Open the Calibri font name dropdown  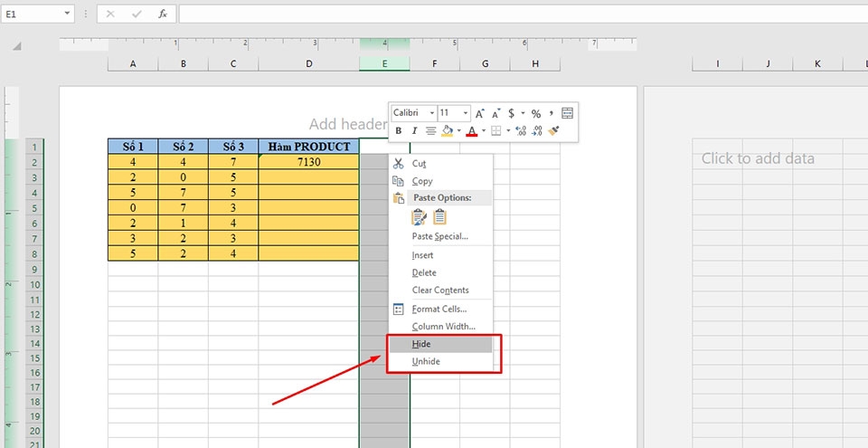pyautogui.click(x=432, y=113)
